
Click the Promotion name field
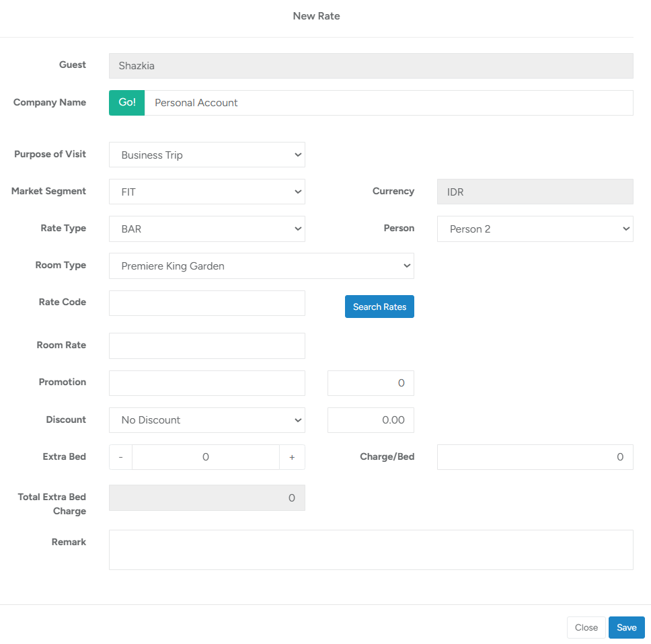pyautogui.click(x=206, y=383)
